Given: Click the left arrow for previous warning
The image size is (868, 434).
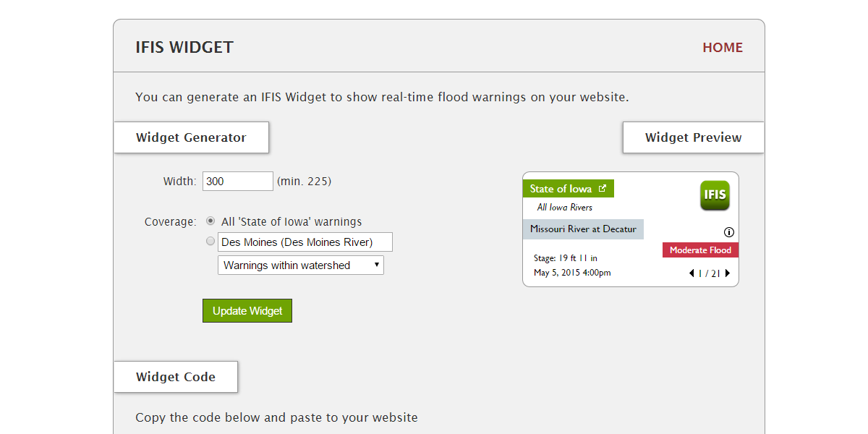Looking at the screenshot, I should [x=692, y=273].
